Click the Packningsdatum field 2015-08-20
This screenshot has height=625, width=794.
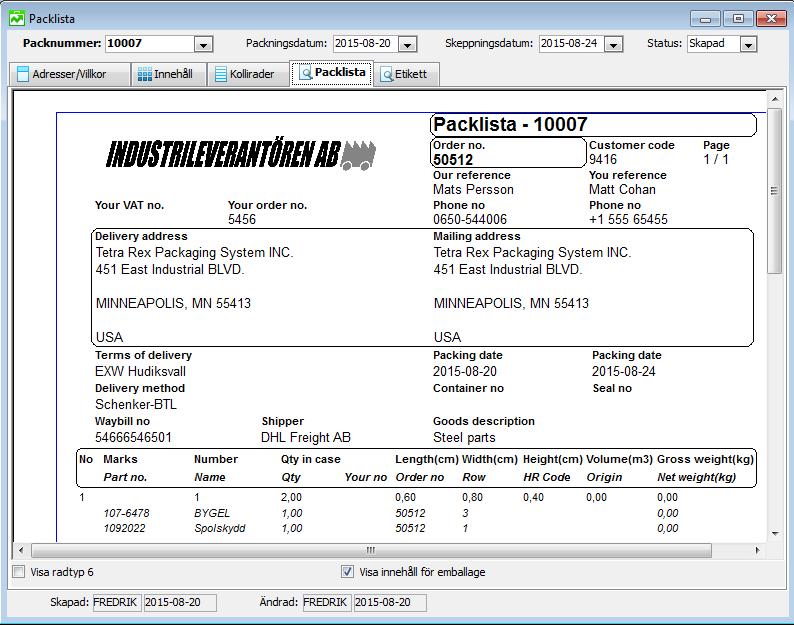coord(366,44)
